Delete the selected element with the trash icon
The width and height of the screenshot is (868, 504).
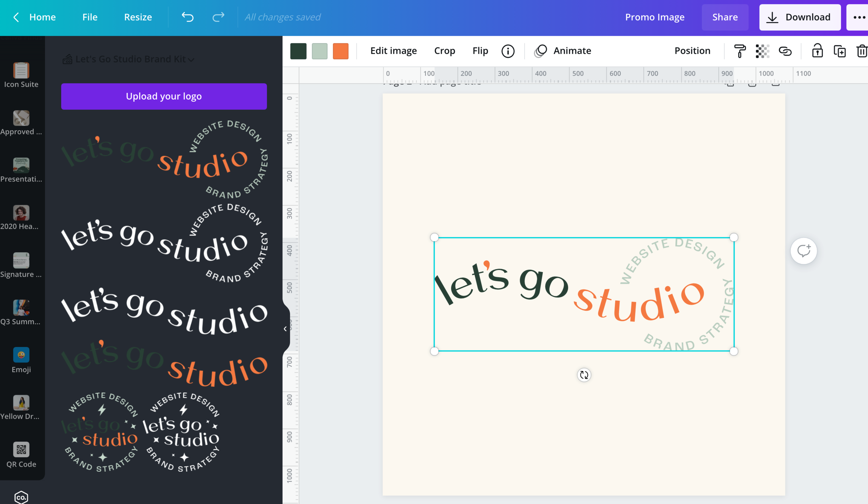pos(862,51)
